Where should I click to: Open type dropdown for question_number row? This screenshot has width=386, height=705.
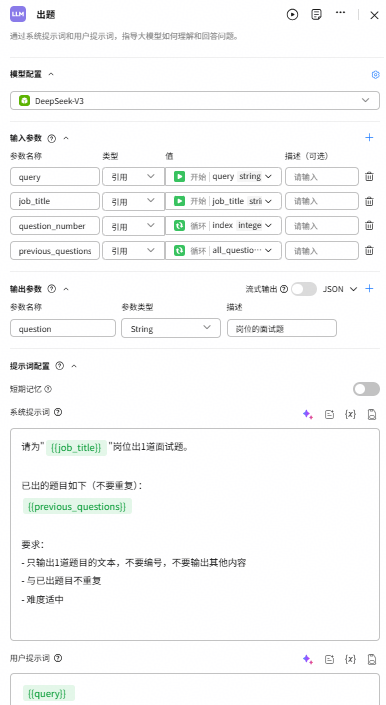click(133, 226)
